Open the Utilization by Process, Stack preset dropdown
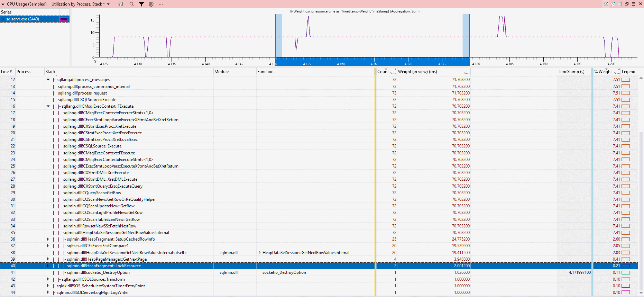Viewport: 644px width, 297px height. pos(108,4)
